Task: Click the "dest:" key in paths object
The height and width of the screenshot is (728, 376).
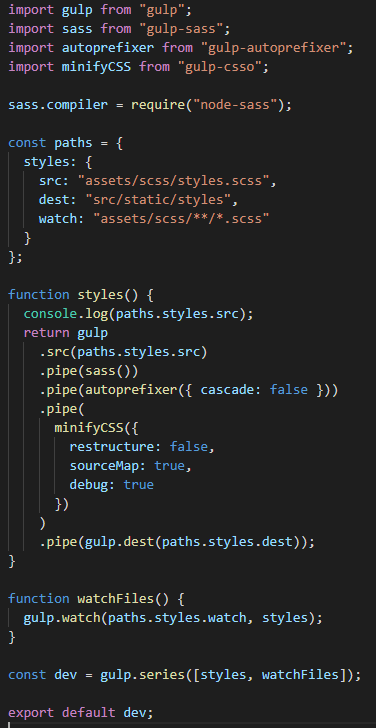Action: (58, 200)
